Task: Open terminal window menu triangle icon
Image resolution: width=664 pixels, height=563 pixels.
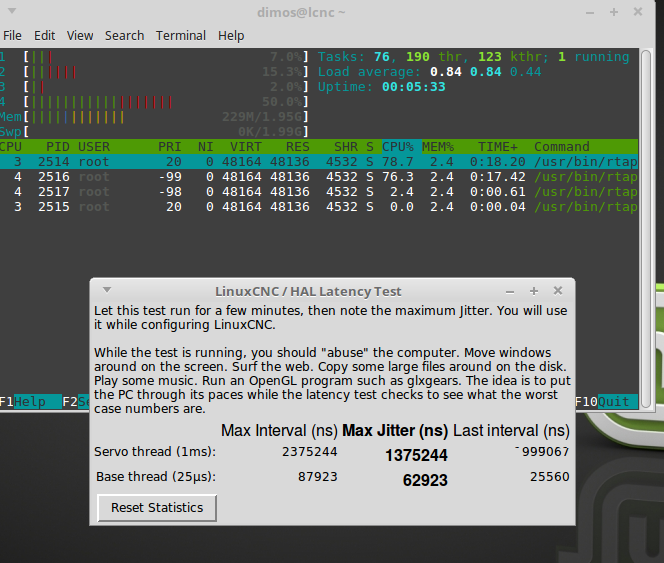Action: [x=12, y=11]
